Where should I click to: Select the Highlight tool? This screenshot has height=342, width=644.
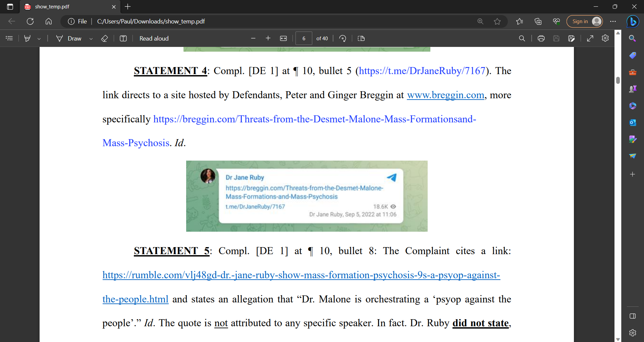click(x=28, y=39)
